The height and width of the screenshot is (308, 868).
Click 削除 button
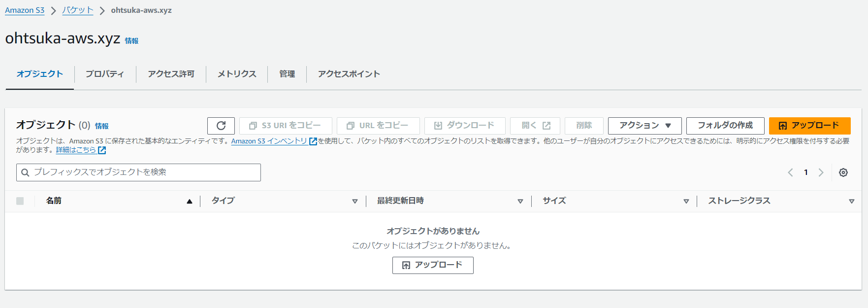(x=584, y=126)
